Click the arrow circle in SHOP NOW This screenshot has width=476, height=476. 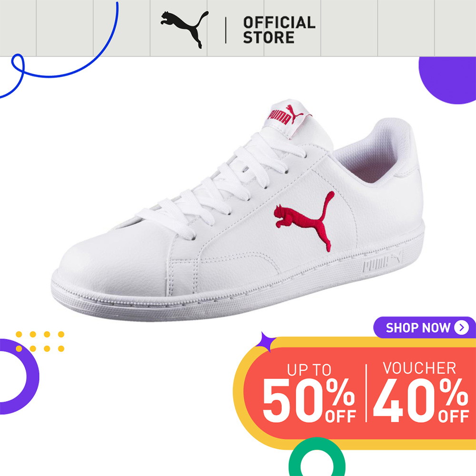(461, 327)
